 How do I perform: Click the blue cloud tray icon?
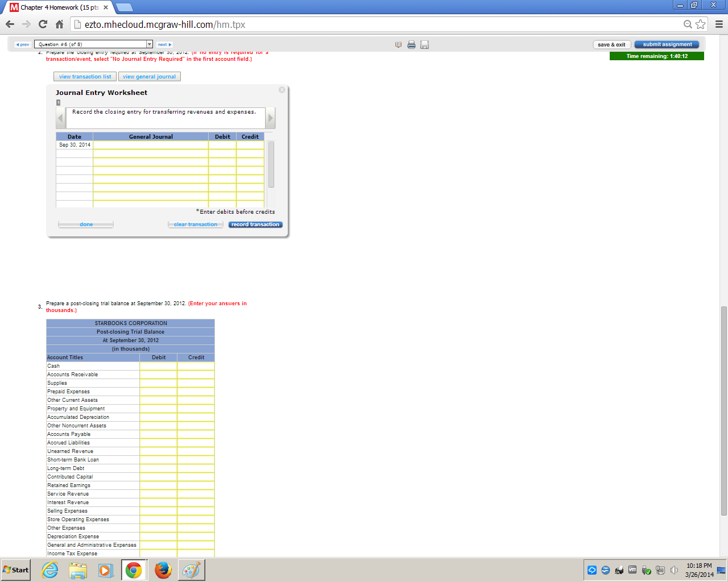[x=592, y=570]
